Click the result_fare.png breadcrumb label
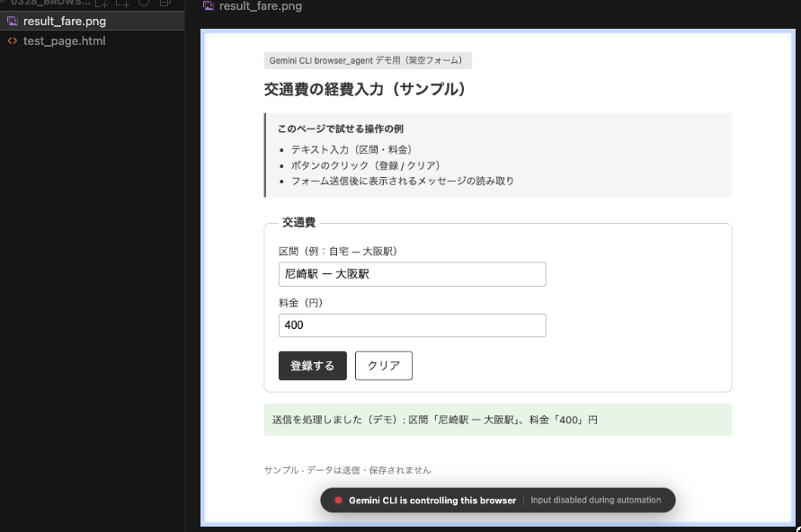The image size is (801, 532). [260, 6]
